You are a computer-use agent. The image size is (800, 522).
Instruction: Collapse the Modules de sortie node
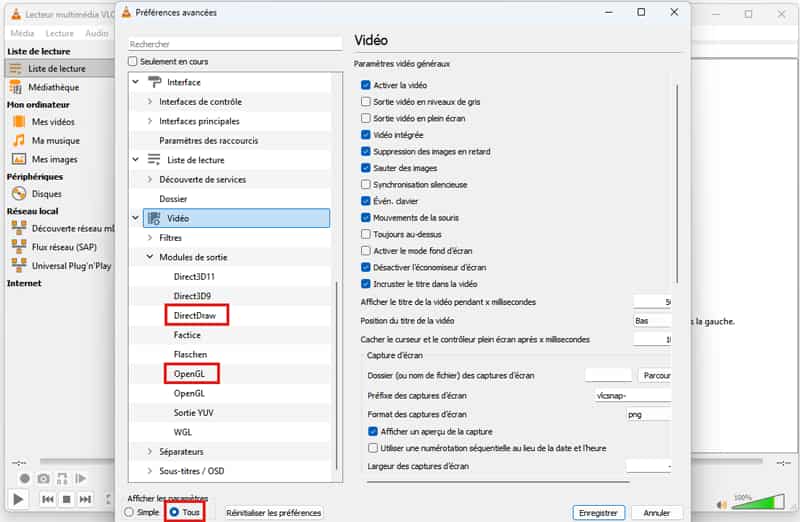click(150, 257)
